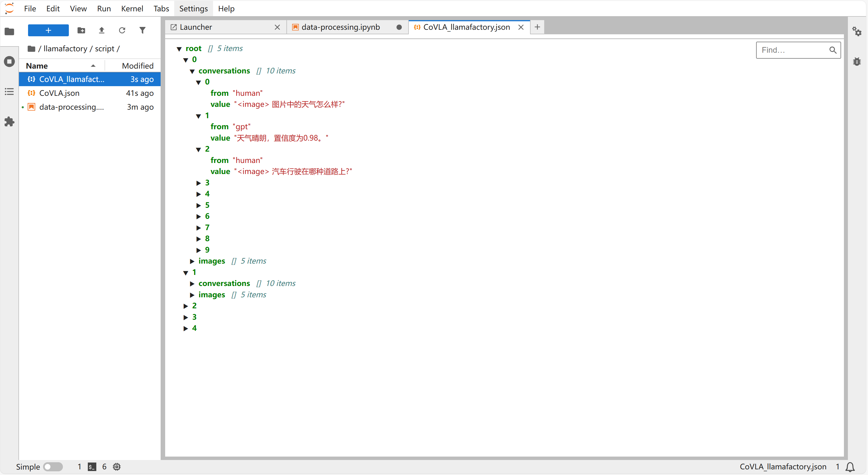The width and height of the screenshot is (868, 475).
Task: Collapse the root JSON node
Action: coord(179,49)
